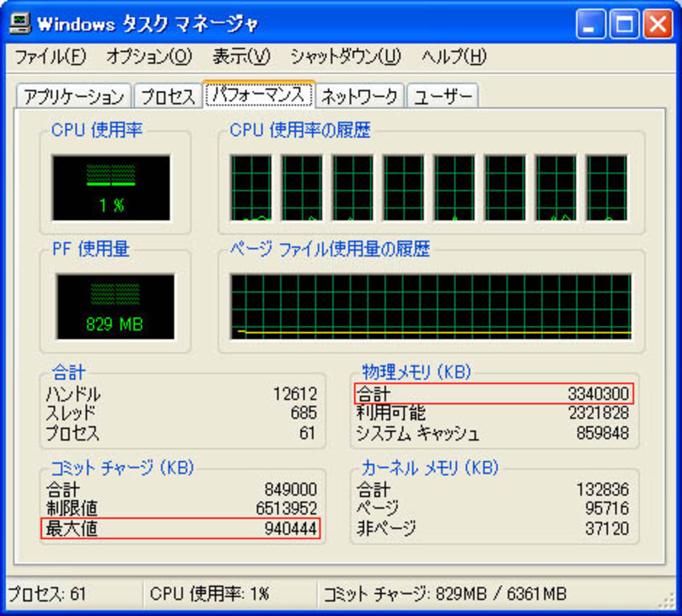Click the ページ value 95716
Image resolution: width=682 pixels, height=616 pixels.
pyautogui.click(x=607, y=508)
